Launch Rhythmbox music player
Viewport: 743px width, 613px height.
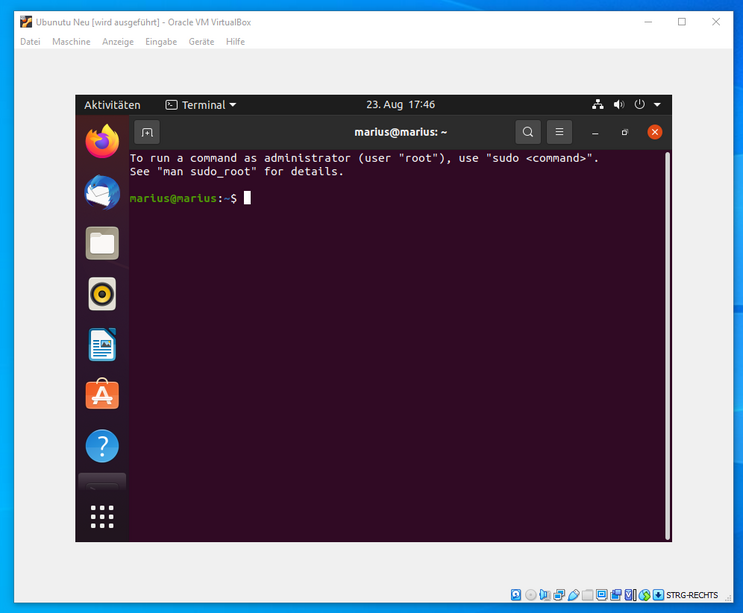(102, 294)
